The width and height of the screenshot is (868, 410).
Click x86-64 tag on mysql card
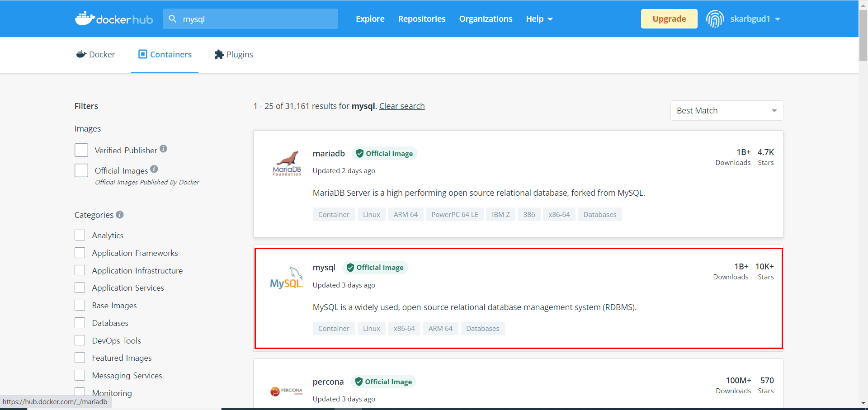coord(404,329)
